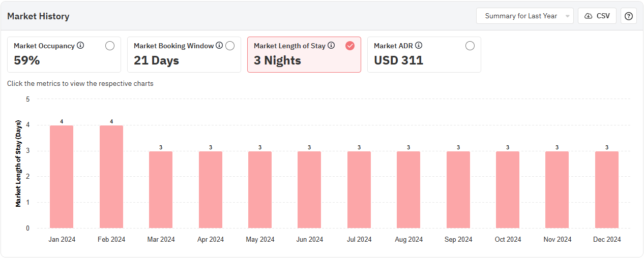Select the Market ADR radio button

pos(470,46)
